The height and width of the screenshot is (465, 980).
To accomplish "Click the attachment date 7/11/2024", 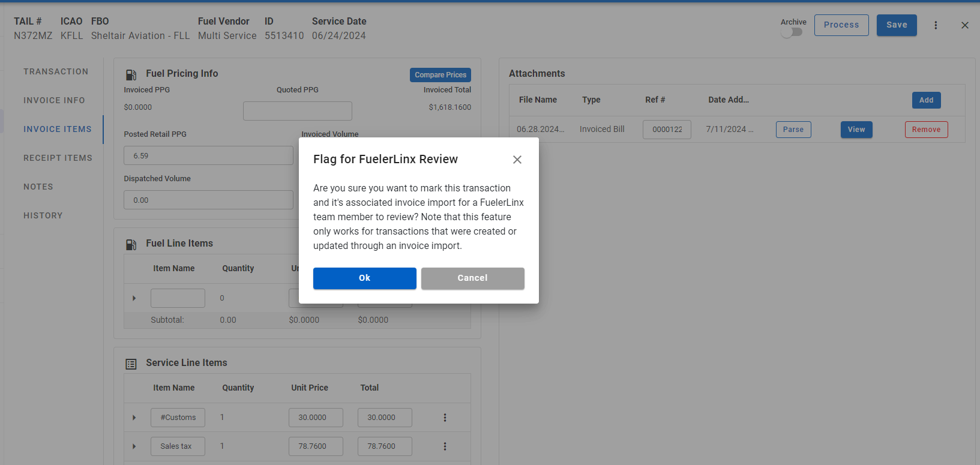I will (x=730, y=130).
